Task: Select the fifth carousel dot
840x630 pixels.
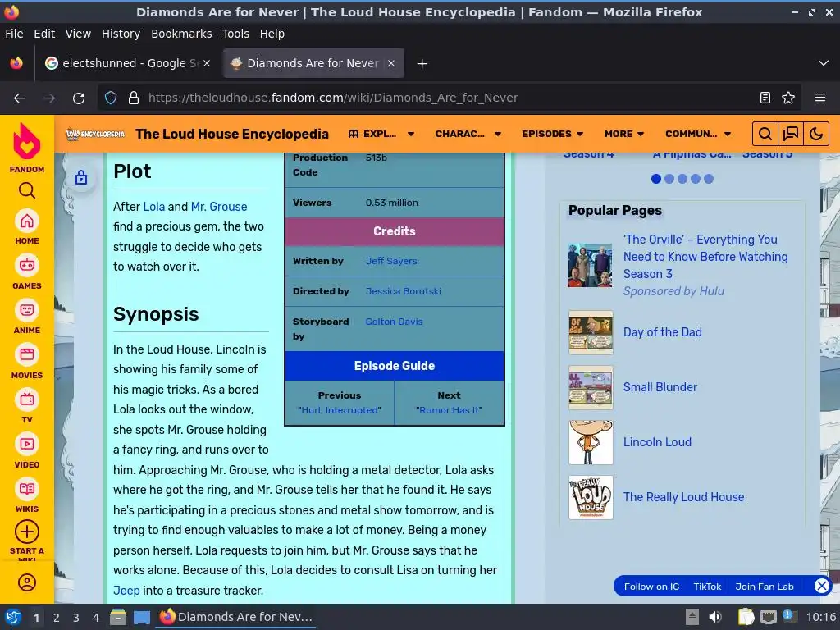Action: (708, 179)
